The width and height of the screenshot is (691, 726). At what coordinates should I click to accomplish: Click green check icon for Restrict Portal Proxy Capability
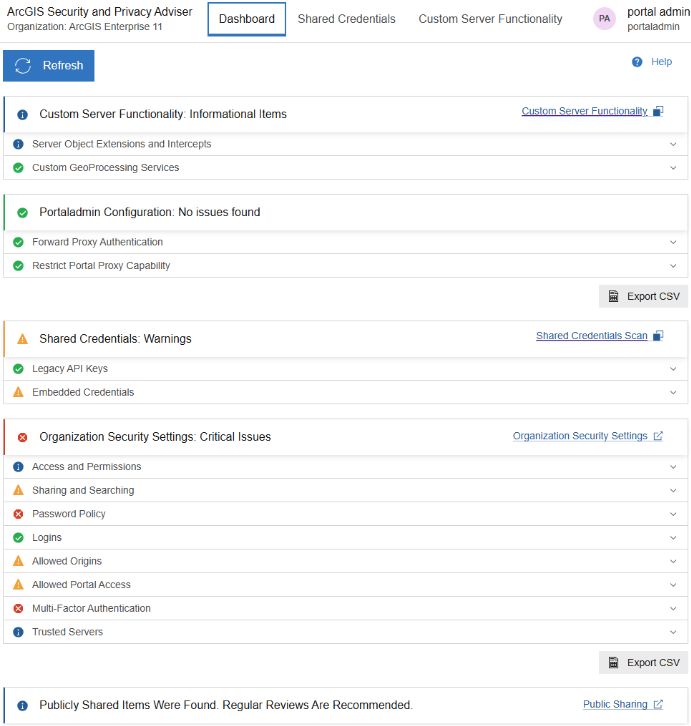coord(18,266)
